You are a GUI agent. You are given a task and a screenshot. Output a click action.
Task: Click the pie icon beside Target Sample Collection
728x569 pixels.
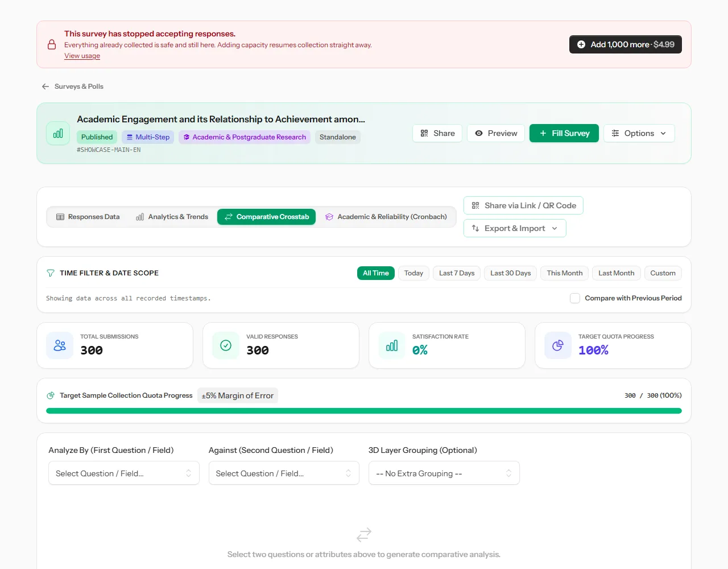tap(51, 395)
